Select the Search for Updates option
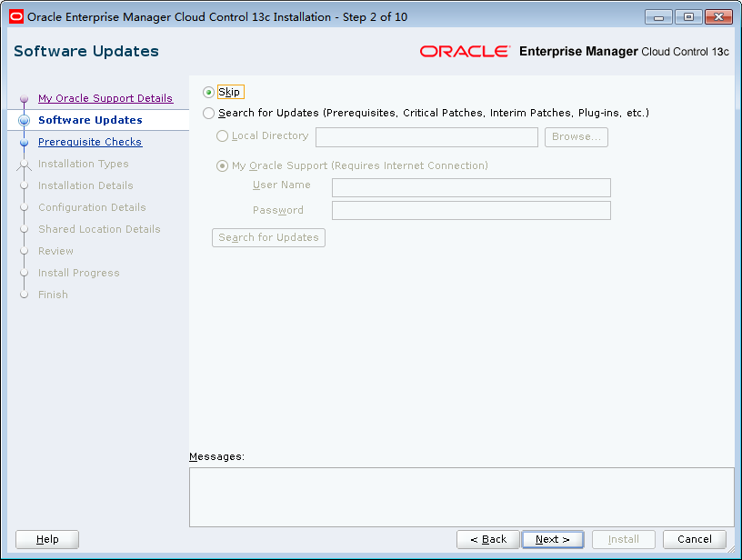 coord(210,113)
